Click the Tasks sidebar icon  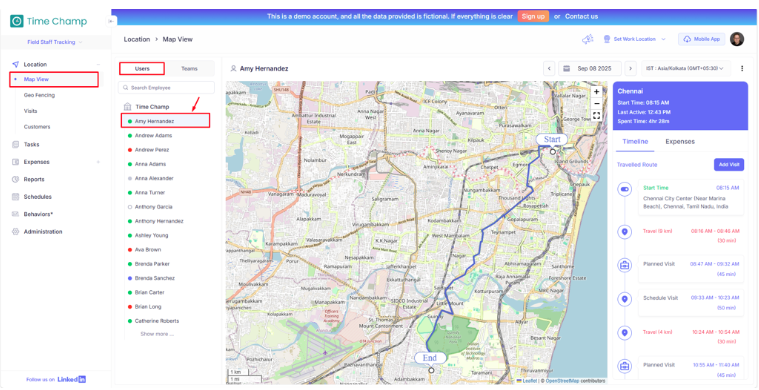15,144
